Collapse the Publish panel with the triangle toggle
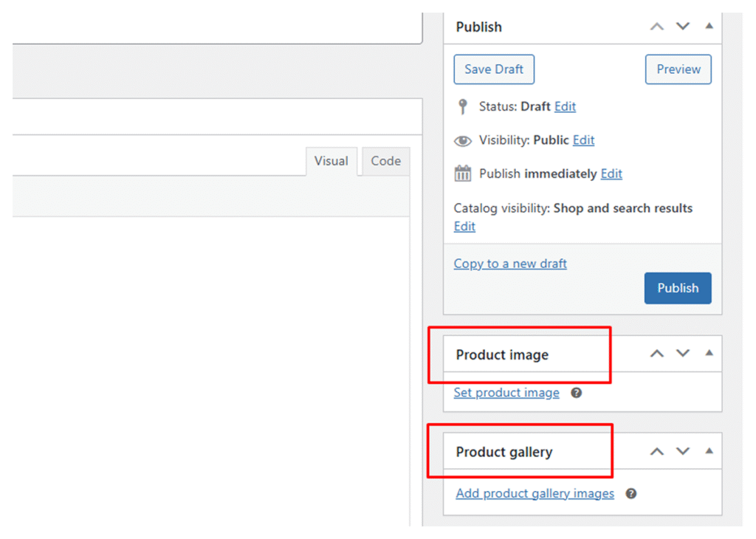This screenshot has height=539, width=756. pyautogui.click(x=709, y=26)
